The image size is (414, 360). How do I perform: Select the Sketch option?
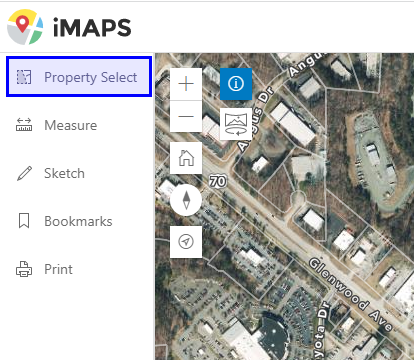(x=79, y=173)
